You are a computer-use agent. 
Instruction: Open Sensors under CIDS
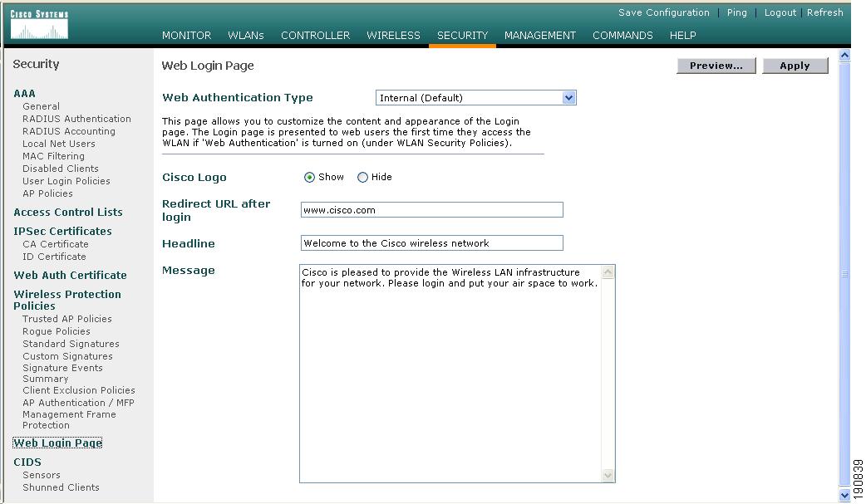point(42,475)
